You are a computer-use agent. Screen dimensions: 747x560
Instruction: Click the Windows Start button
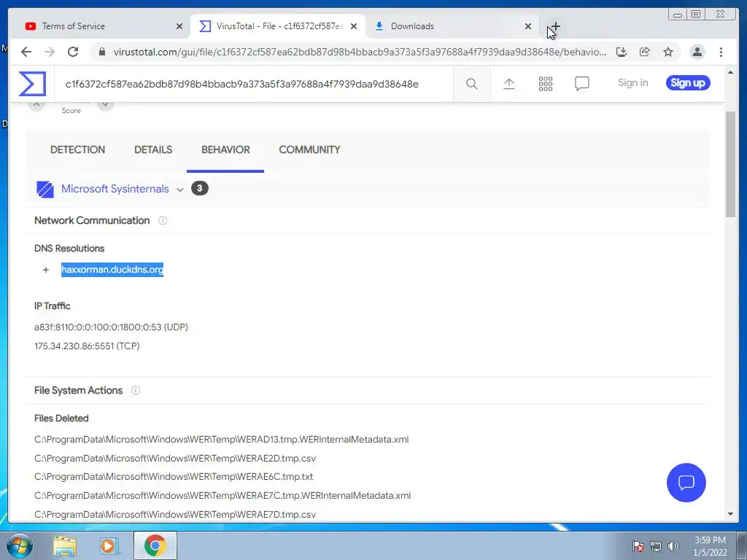pyautogui.click(x=20, y=545)
